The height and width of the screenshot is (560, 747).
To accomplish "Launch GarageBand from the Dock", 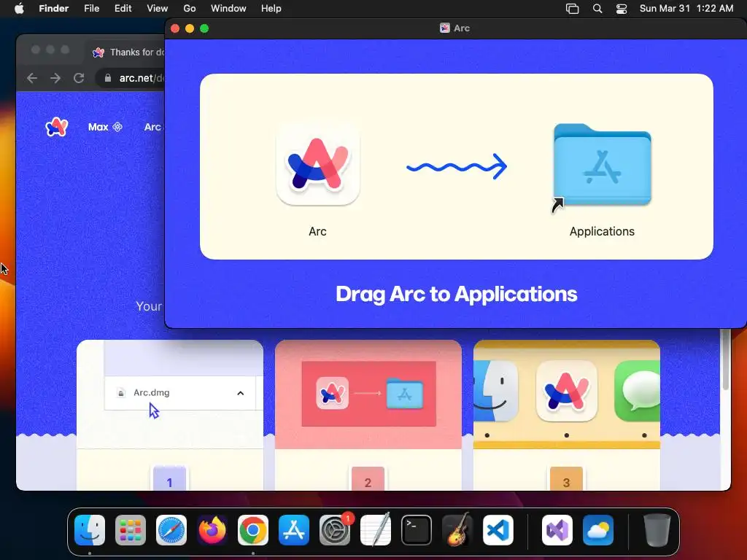I will coord(457,530).
